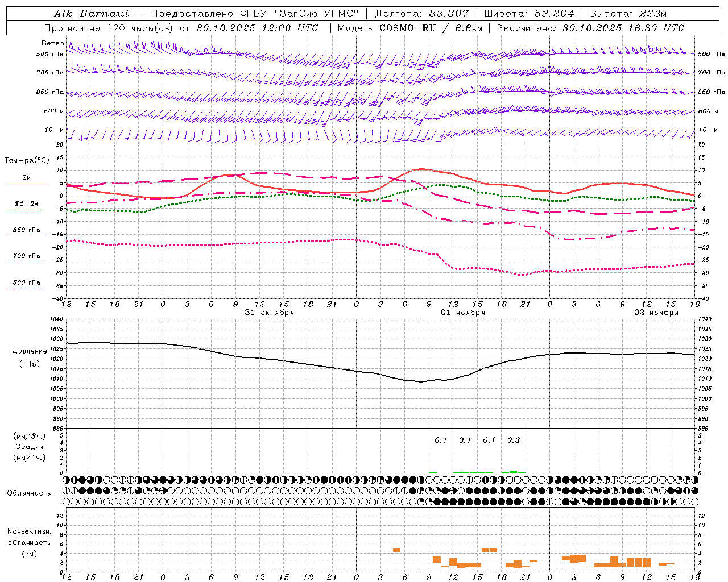Click the 'Предоставлено ФГБУ "ЗапСиб УГМС"' text

255,14
